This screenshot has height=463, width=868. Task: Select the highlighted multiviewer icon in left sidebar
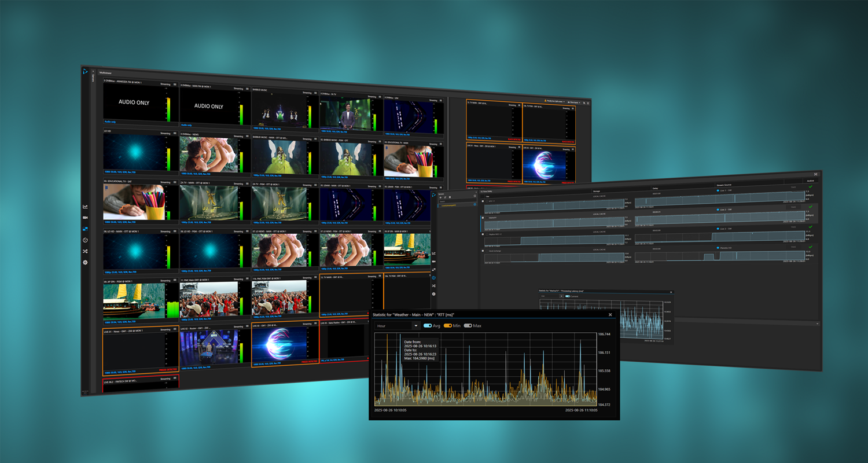[x=85, y=229]
